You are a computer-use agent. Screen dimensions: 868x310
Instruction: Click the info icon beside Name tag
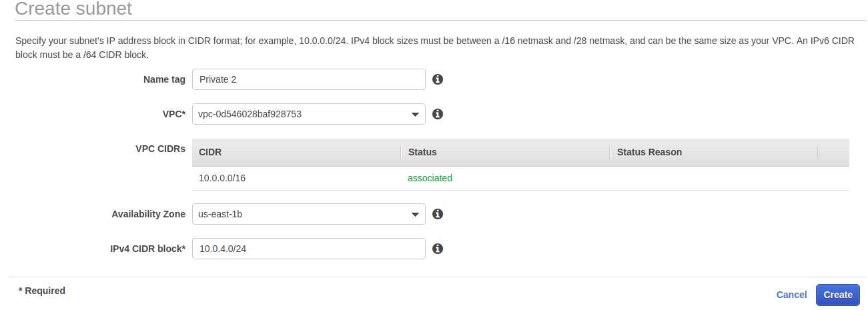[438, 79]
